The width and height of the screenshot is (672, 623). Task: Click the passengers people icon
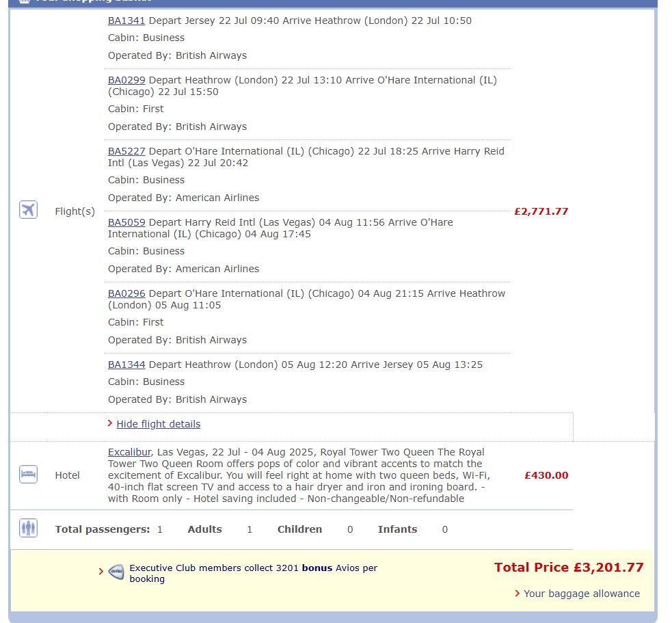tap(28, 528)
